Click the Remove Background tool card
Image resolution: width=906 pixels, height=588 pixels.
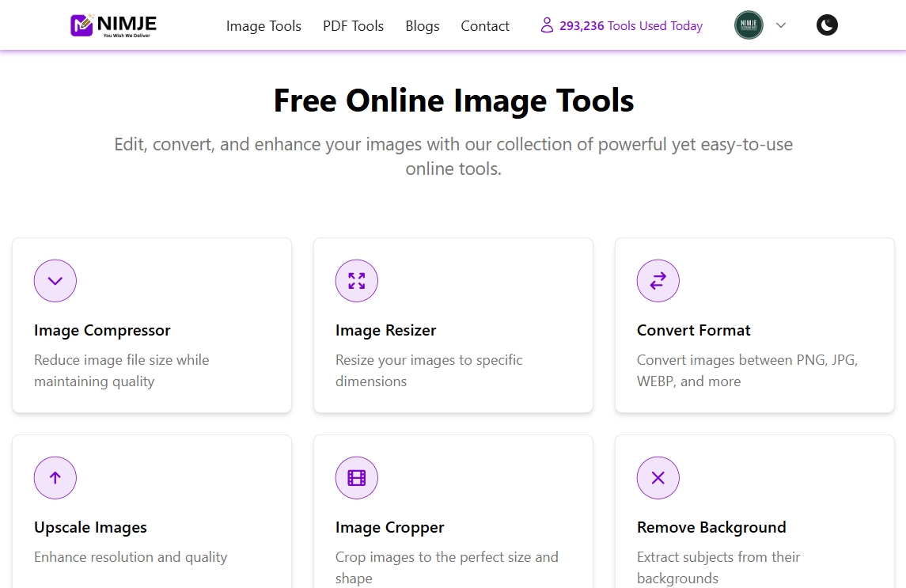point(754,514)
